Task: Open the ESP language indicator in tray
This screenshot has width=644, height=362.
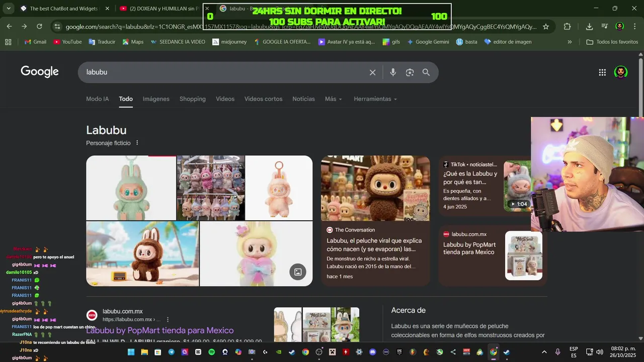Action: pos(574,352)
